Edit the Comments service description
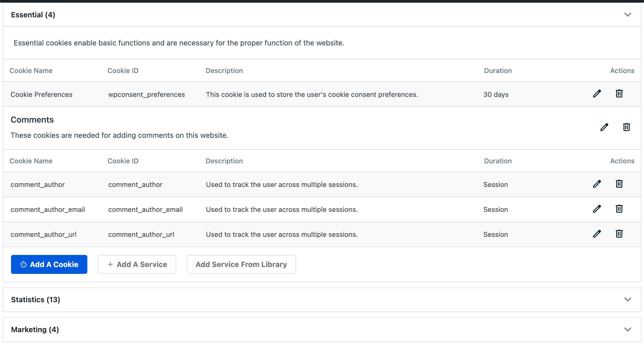Screen dimensions: 644x345 coord(604,127)
